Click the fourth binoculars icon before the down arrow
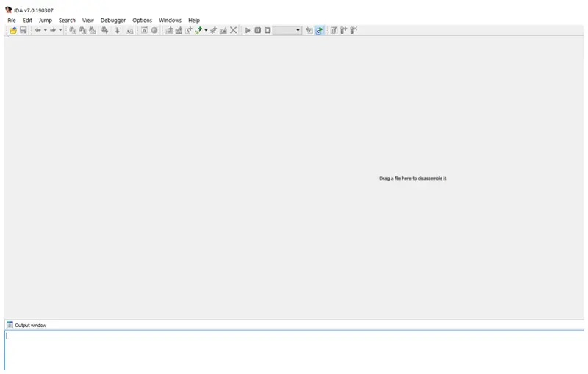Screen dimensions: 588x374 point(104,30)
